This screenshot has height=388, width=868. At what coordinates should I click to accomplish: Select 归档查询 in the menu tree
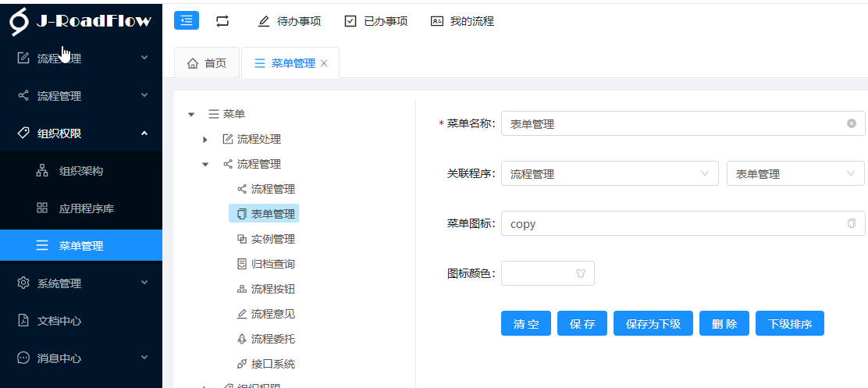pyautogui.click(x=266, y=263)
